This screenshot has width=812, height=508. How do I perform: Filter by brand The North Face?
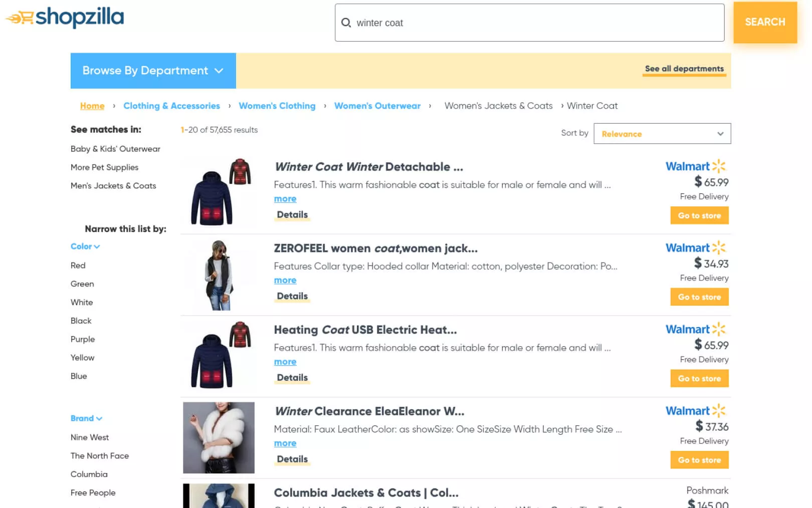coord(100,456)
